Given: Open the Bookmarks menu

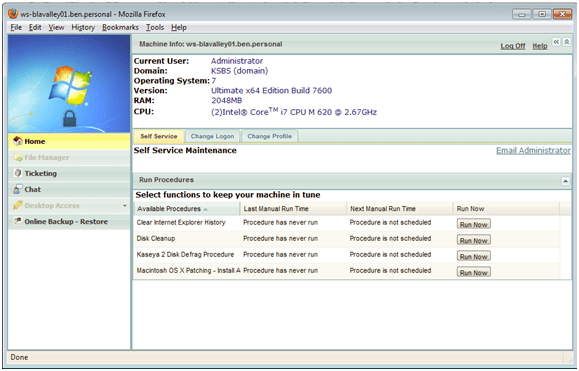Looking at the screenshot, I should click(x=120, y=27).
